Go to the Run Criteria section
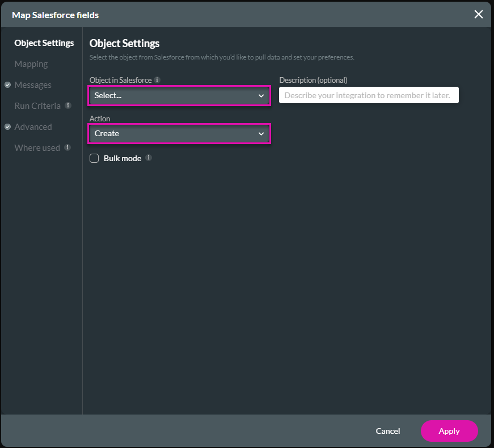Viewport: 494px width, 448px height. tap(37, 105)
